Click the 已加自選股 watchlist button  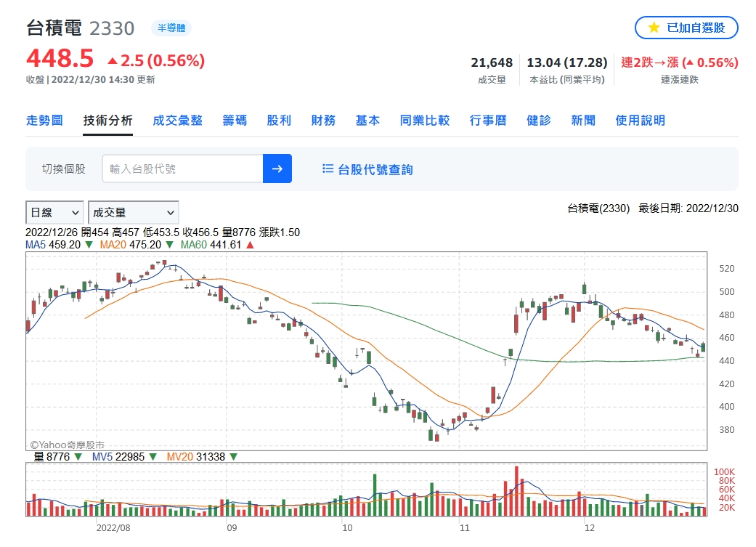(x=686, y=28)
